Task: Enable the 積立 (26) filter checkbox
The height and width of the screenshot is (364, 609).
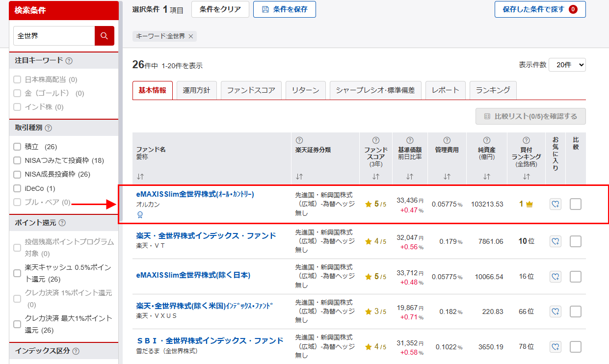Action: [x=16, y=146]
